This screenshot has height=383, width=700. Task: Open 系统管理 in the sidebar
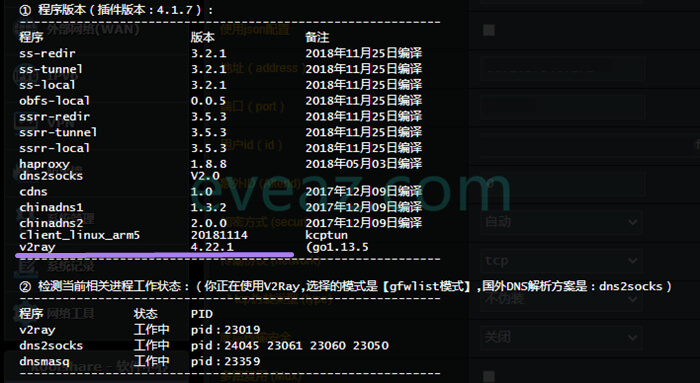point(71,219)
